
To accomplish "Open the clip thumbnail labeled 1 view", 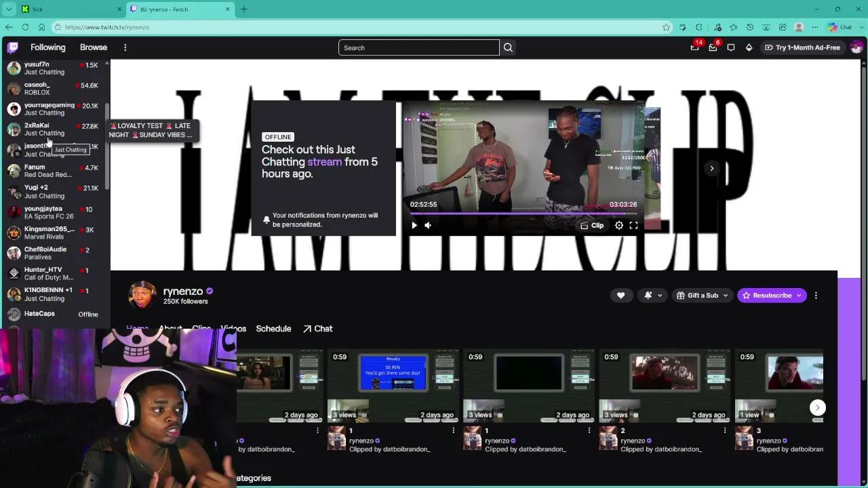I will 780,386.
